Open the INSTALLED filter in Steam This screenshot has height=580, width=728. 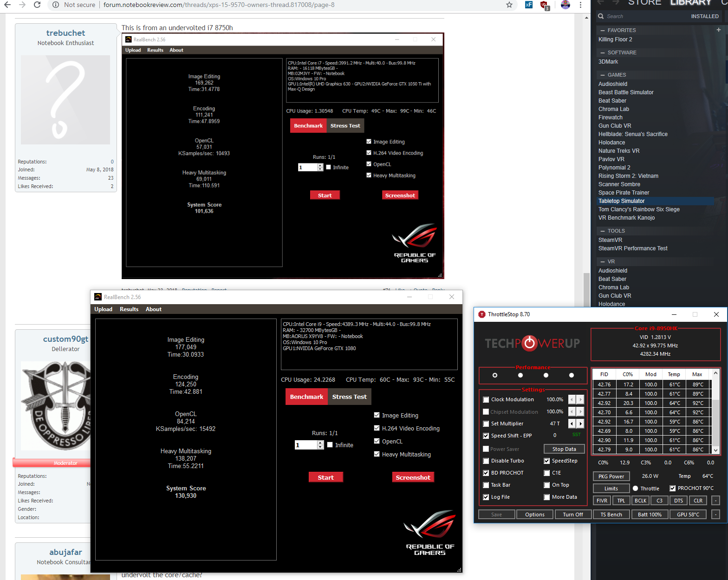point(705,16)
